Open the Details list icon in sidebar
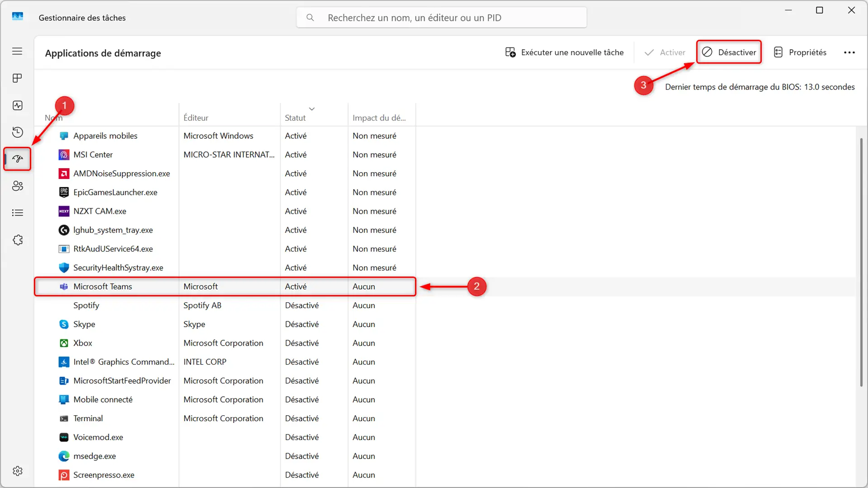Viewport: 868px width, 488px height. tap(17, 213)
